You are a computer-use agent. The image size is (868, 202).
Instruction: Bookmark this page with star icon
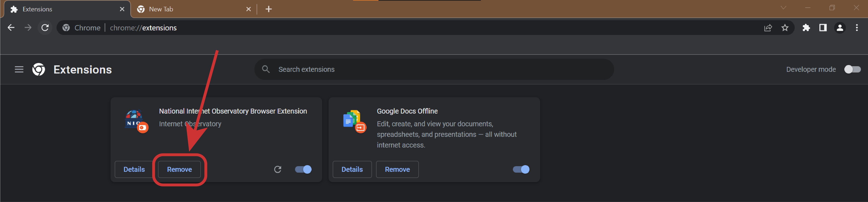[785, 28]
